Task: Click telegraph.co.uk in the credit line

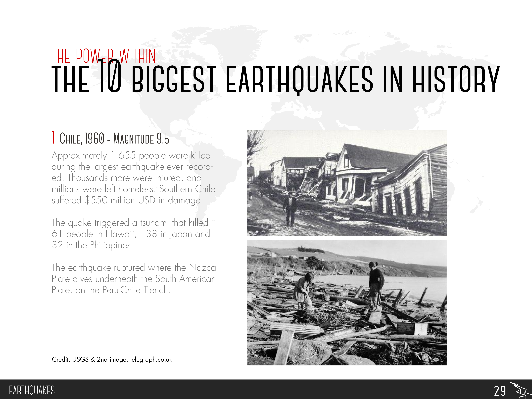Action: (x=151, y=360)
